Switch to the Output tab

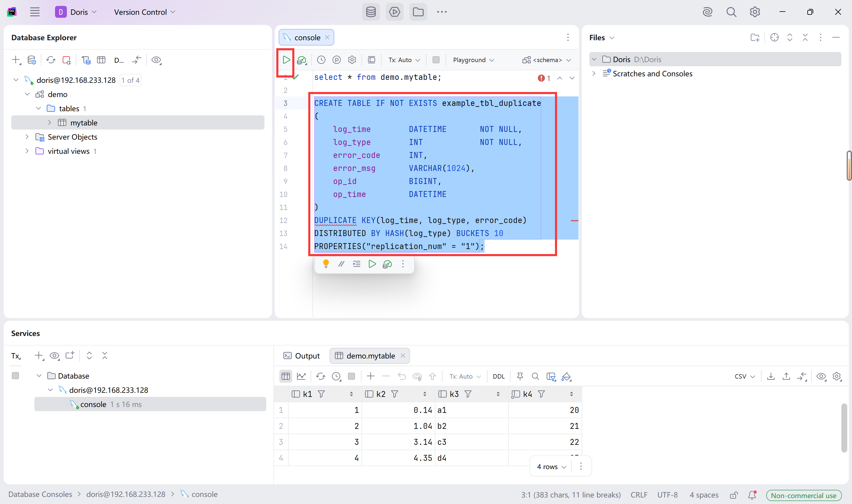click(301, 356)
